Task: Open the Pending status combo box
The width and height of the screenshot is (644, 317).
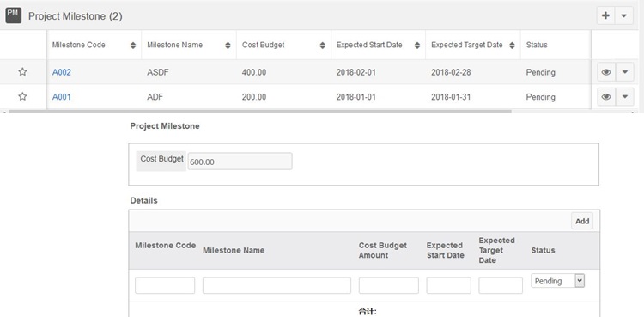Action: (x=558, y=281)
